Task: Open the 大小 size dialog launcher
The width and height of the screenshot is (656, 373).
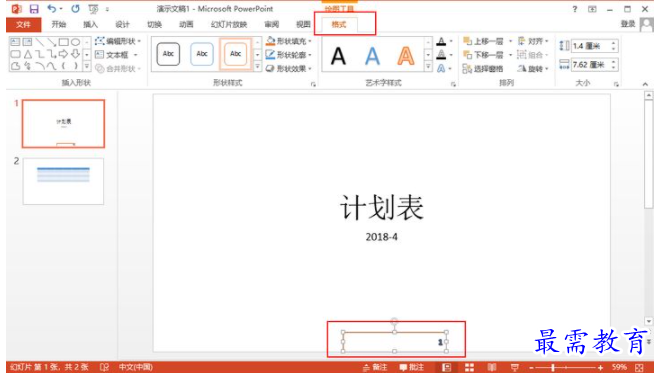Action: (616, 84)
